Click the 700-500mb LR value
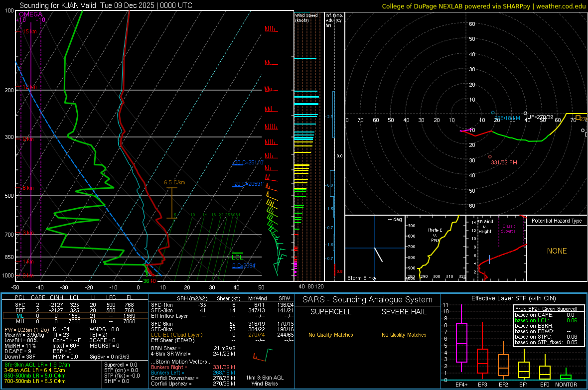 35,381
